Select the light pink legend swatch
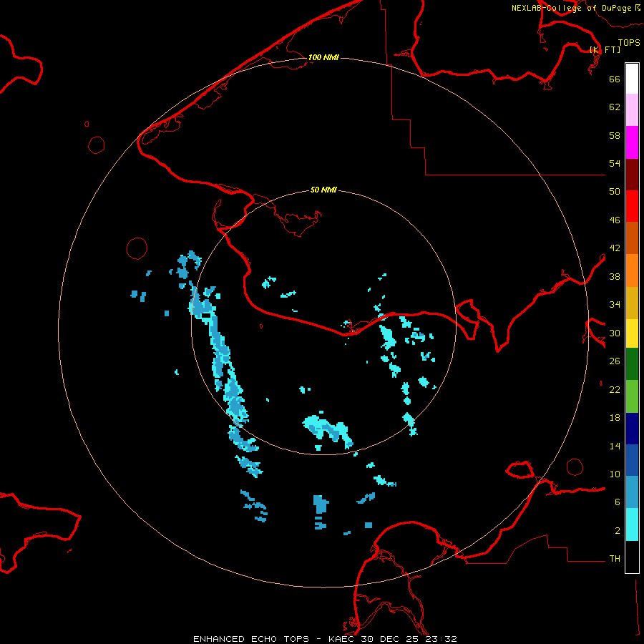This screenshot has height=644, width=644. tap(632, 109)
